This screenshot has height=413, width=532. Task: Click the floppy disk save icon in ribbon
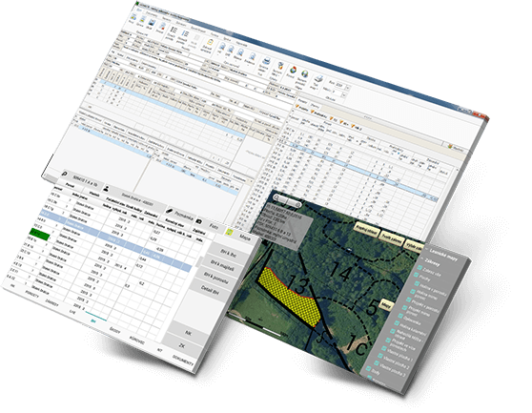pos(152,23)
